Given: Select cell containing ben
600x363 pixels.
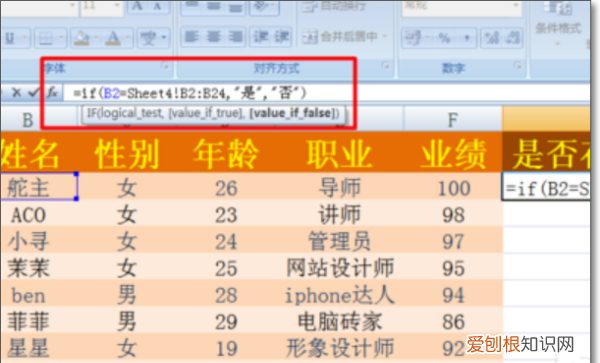Looking at the screenshot, I should [39, 294].
